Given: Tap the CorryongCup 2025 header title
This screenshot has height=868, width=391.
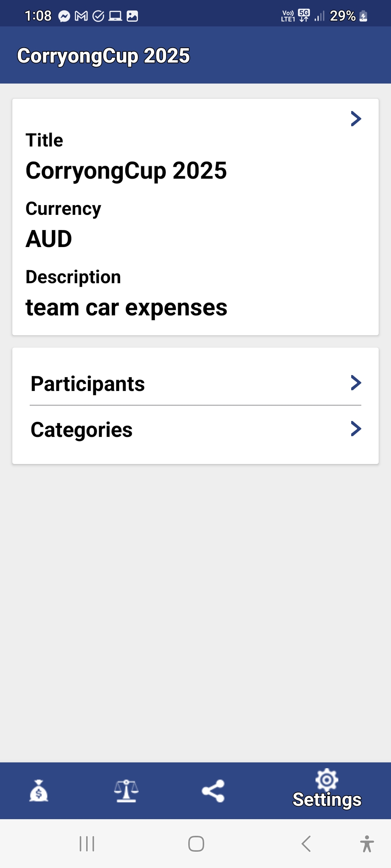Looking at the screenshot, I should (104, 56).
